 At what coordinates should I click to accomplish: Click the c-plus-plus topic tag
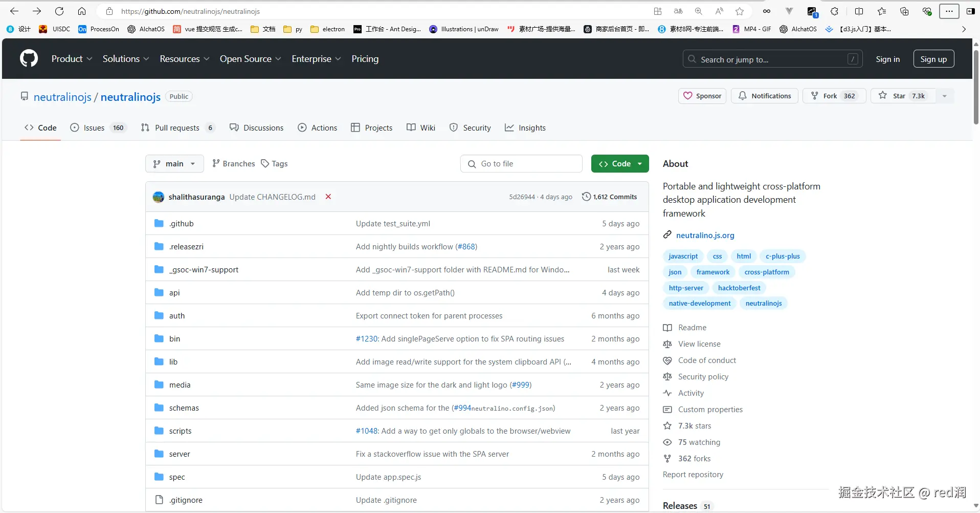pyautogui.click(x=783, y=256)
